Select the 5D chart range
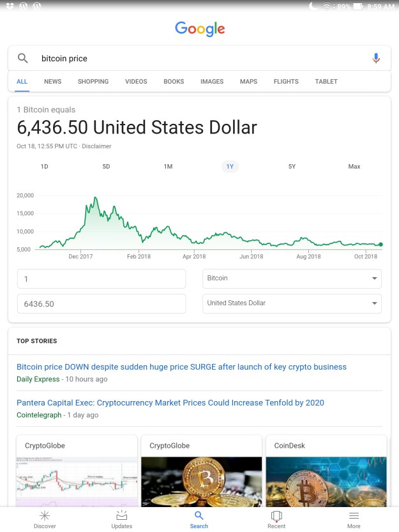This screenshot has width=399, height=532. (x=106, y=167)
